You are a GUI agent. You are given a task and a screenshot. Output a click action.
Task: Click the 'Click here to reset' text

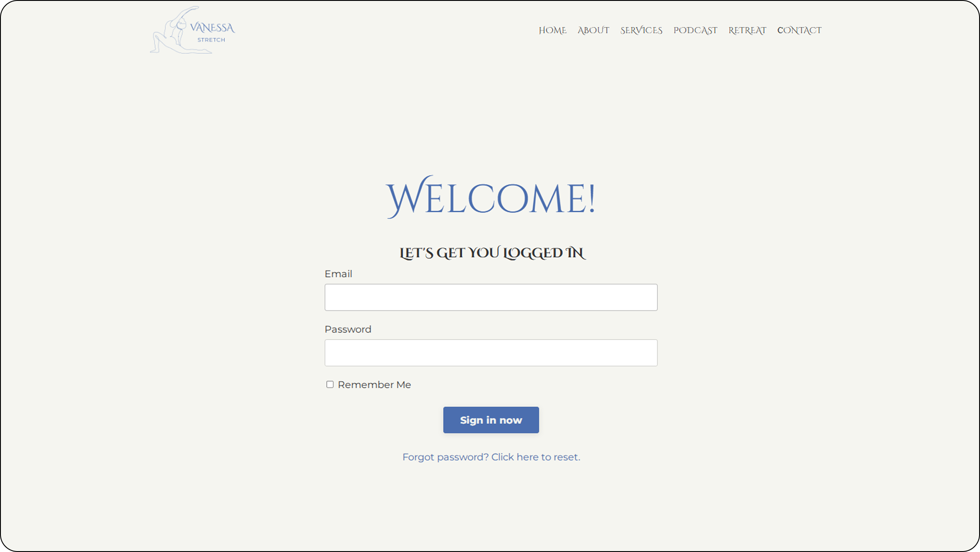pyautogui.click(x=535, y=457)
